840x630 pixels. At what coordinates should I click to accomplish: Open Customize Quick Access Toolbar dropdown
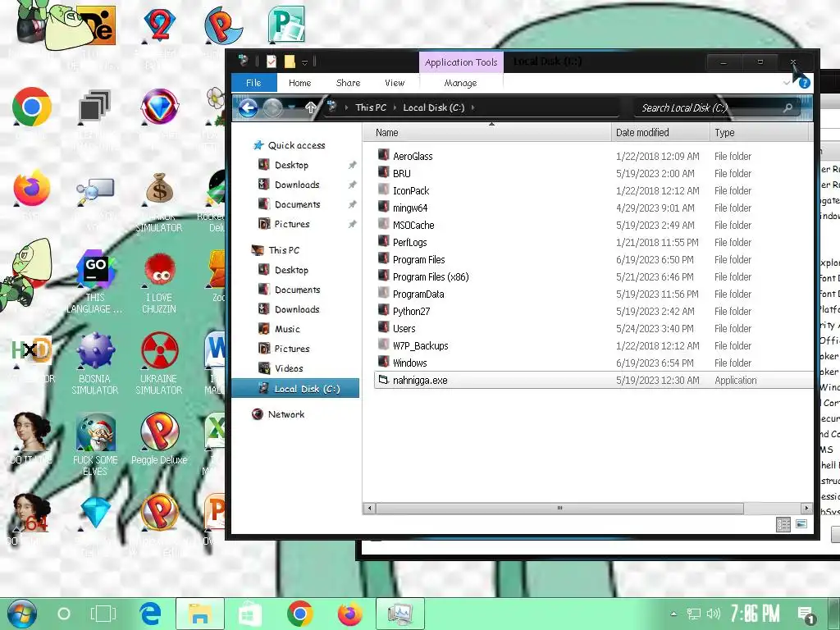point(304,62)
